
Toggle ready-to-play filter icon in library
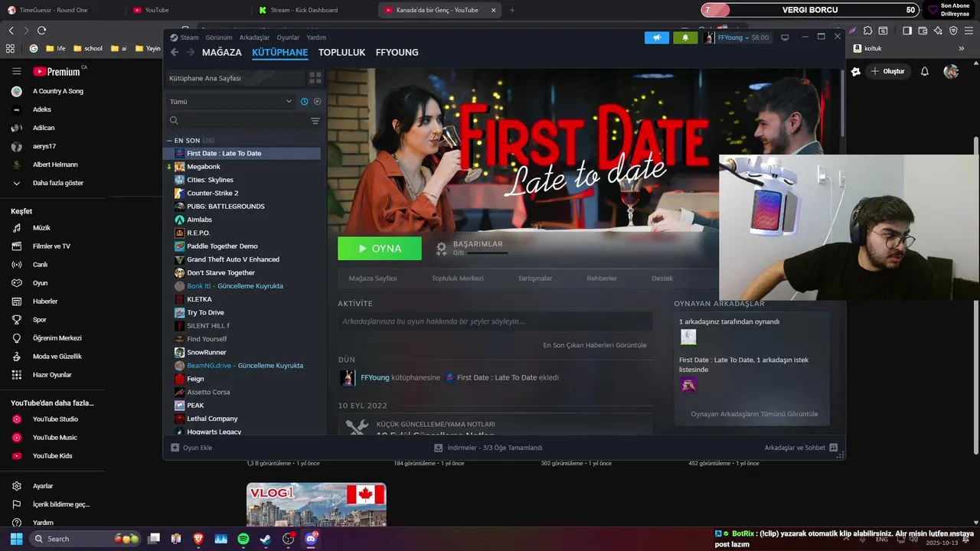(x=317, y=101)
